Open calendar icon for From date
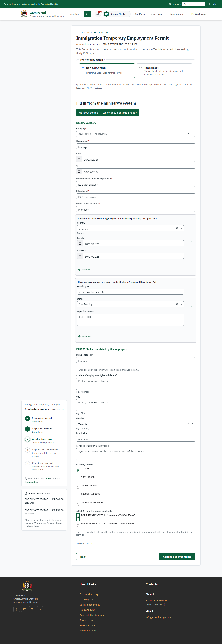Viewport: 222px width, 644px height. 79,159
